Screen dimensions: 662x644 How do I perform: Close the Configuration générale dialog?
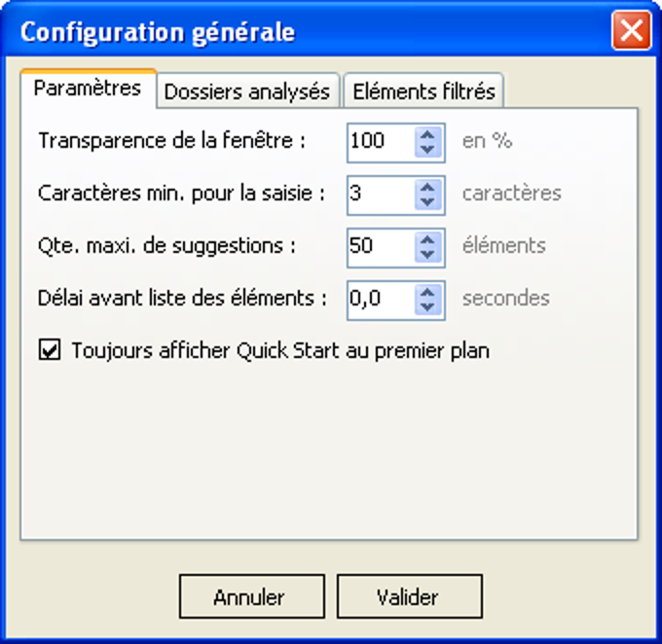pyautogui.click(x=632, y=30)
